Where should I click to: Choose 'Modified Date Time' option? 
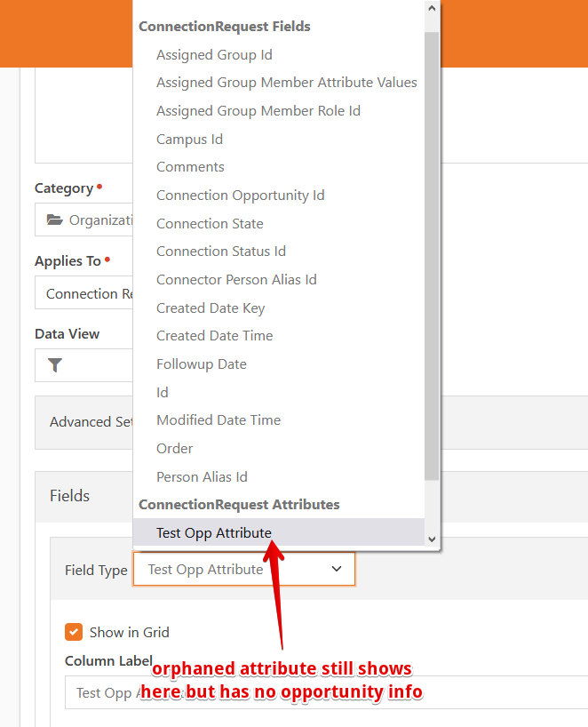279,420
